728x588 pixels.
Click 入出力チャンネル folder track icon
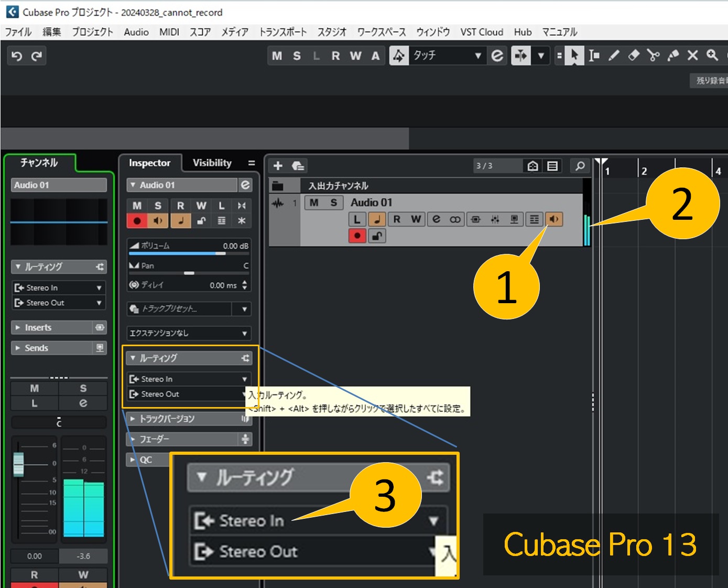(x=278, y=186)
